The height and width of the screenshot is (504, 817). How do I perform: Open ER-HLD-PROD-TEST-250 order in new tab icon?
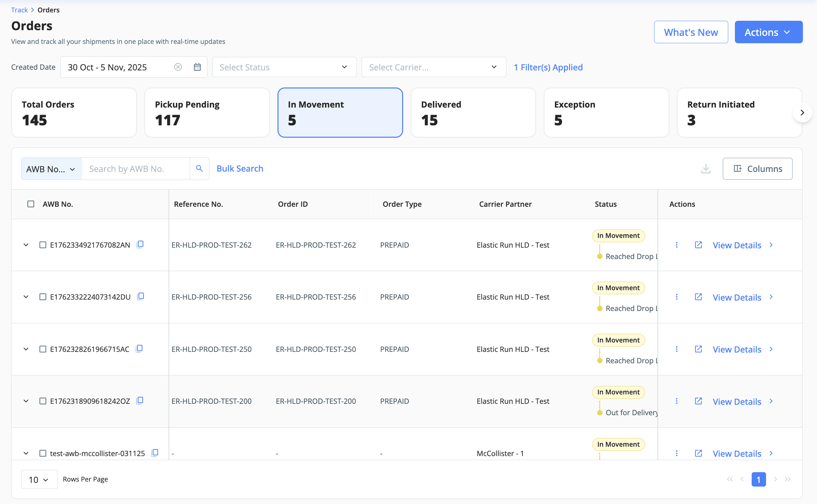coord(698,349)
